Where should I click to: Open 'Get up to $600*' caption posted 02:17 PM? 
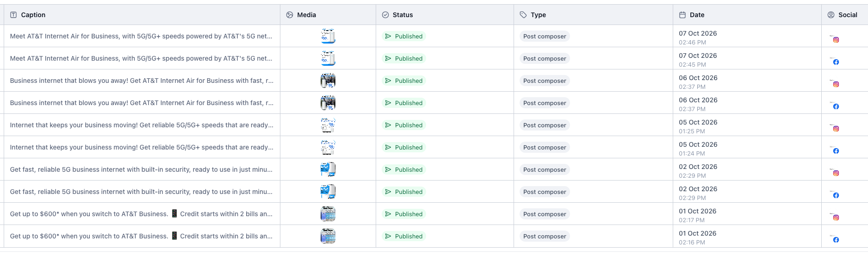pos(141,214)
